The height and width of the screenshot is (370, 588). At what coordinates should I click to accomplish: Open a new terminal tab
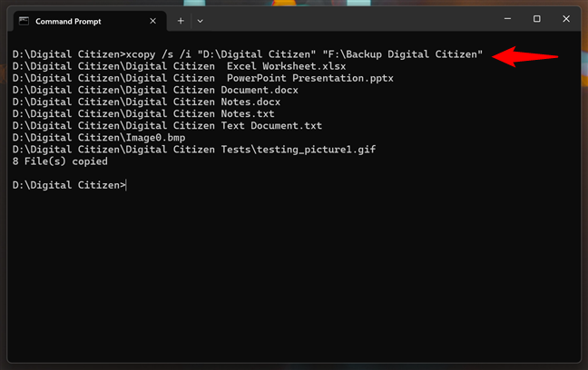(181, 20)
